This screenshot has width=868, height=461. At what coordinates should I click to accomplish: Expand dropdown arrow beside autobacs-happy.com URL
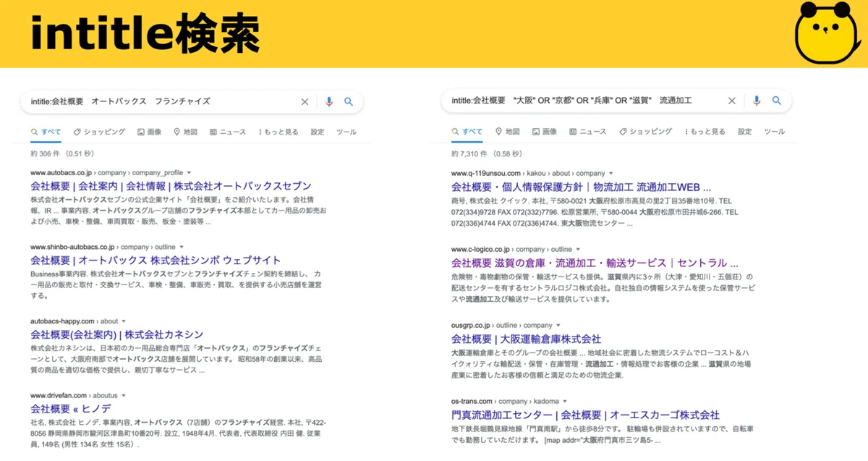tap(124, 321)
